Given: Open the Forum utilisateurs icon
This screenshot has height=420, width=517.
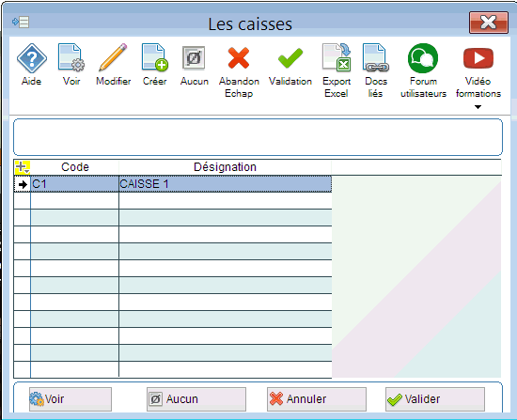Looking at the screenshot, I should 423,58.
